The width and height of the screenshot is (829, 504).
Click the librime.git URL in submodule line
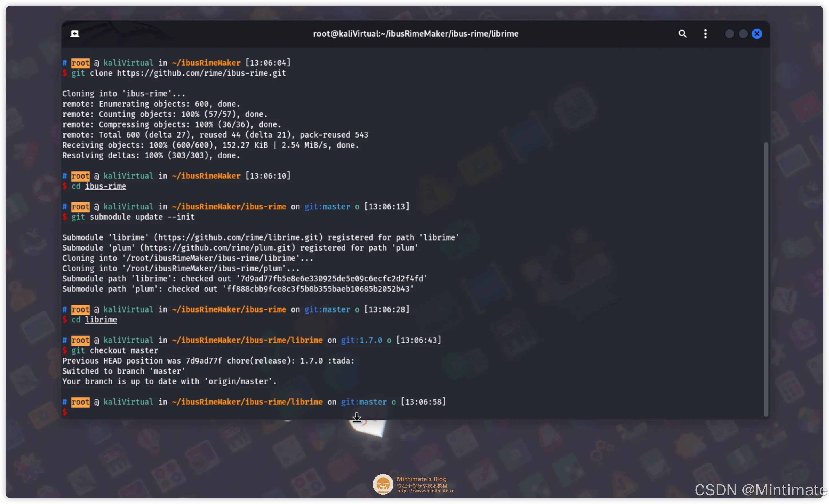tap(238, 238)
